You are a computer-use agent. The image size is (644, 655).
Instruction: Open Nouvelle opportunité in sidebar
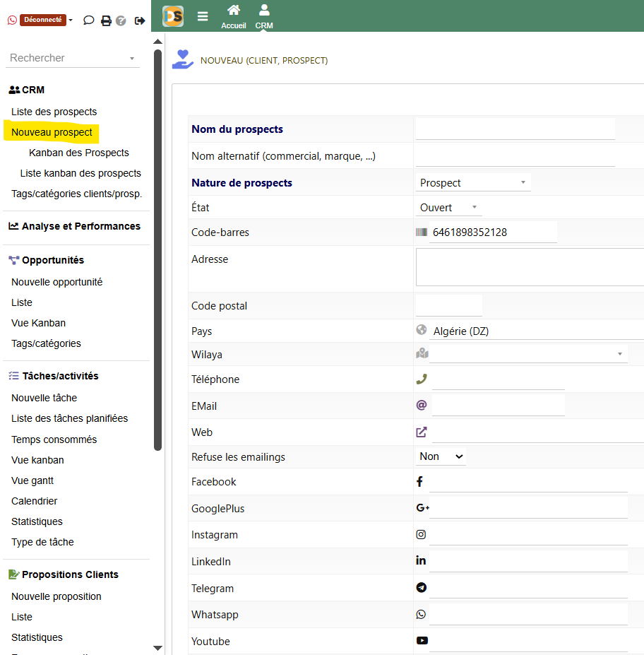pyautogui.click(x=57, y=282)
